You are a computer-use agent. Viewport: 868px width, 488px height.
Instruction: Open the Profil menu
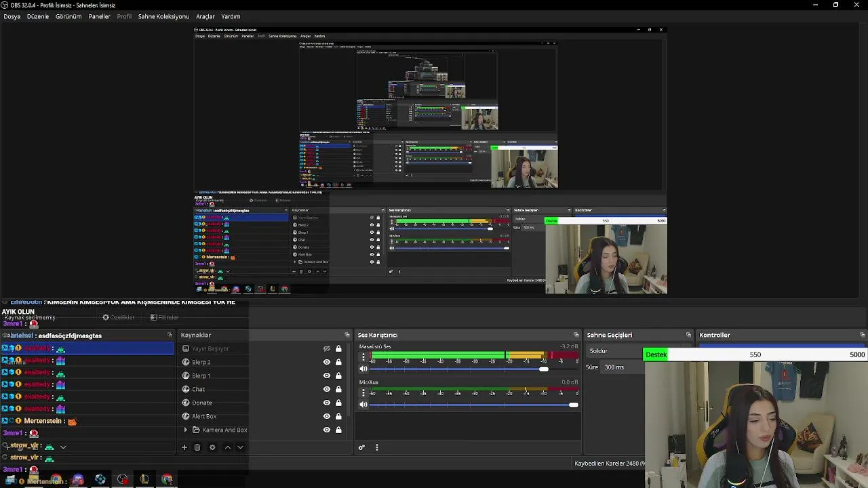point(124,16)
